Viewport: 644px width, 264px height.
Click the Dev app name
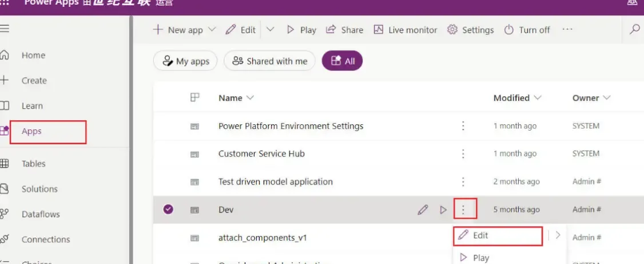click(x=226, y=210)
